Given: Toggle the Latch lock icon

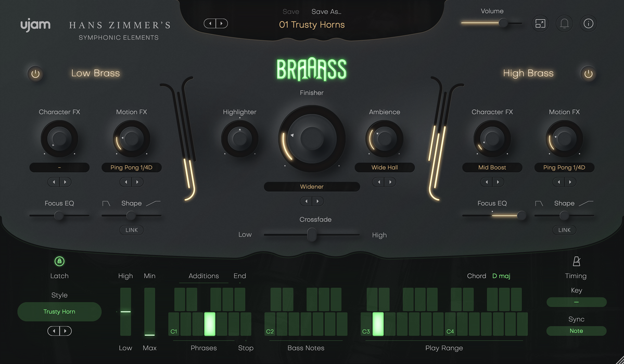Looking at the screenshot, I should point(59,262).
